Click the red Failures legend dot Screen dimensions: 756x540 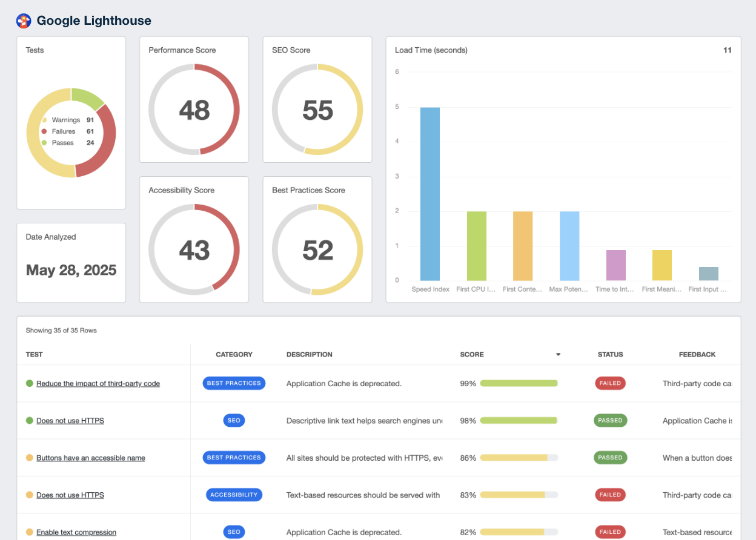coord(44,131)
